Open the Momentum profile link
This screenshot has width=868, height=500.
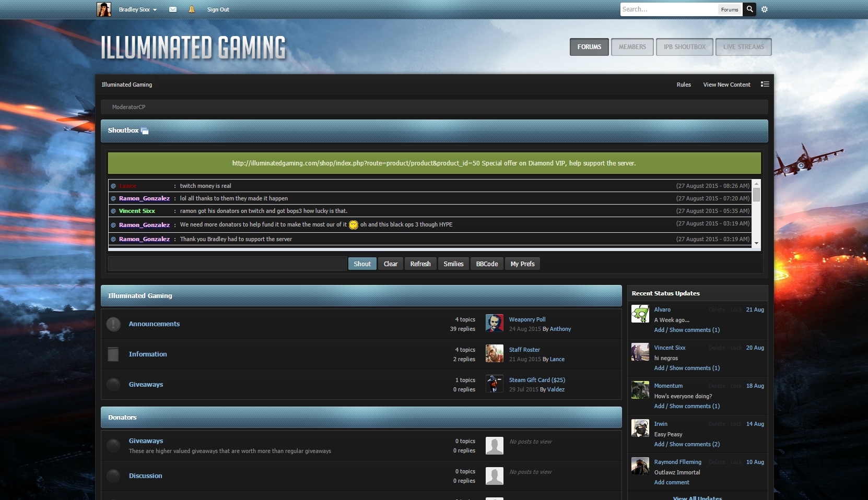point(668,386)
